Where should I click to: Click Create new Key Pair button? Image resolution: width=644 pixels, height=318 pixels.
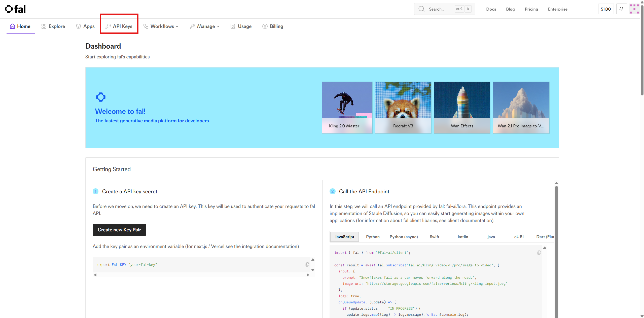119,230
